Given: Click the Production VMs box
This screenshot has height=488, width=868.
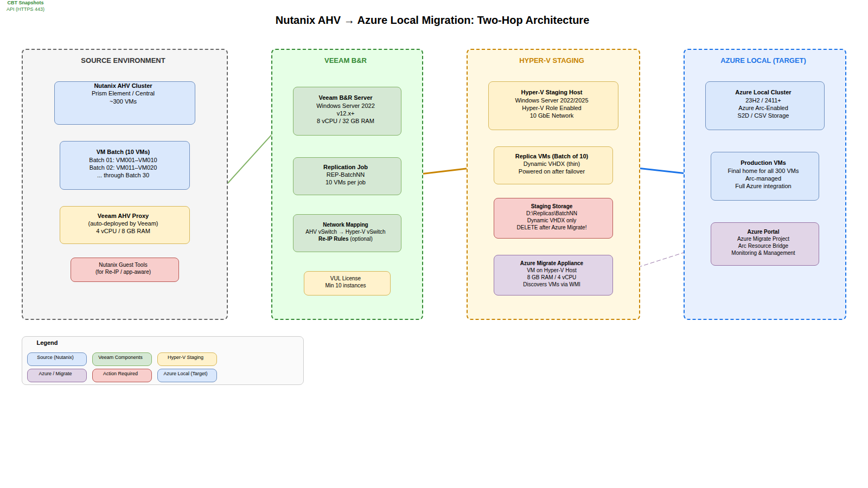Looking at the screenshot, I should 765,176.
